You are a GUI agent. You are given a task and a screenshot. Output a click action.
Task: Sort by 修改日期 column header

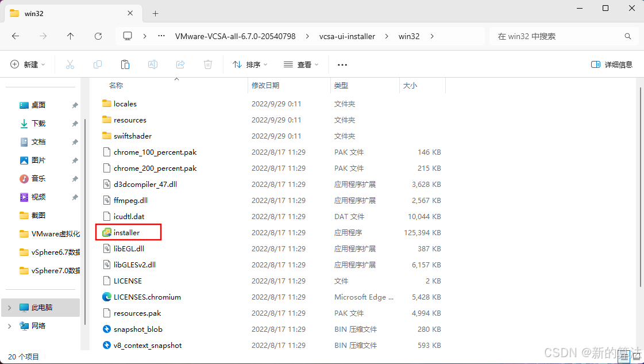click(265, 86)
